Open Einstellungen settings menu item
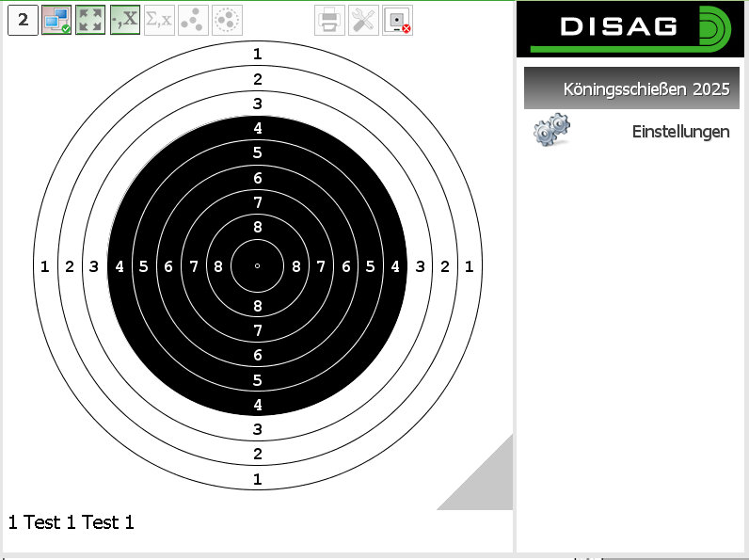The height and width of the screenshot is (560, 749). click(680, 132)
